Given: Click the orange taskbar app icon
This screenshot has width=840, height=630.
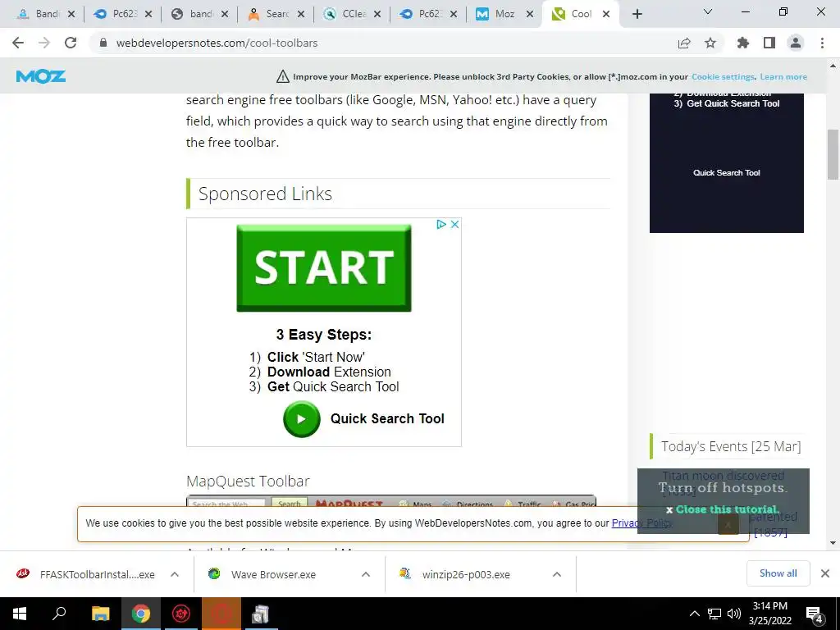Looking at the screenshot, I should 221,614.
